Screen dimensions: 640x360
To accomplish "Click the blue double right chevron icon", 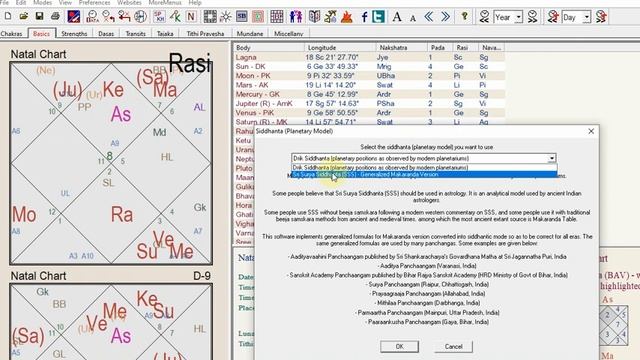I will coord(445,16).
